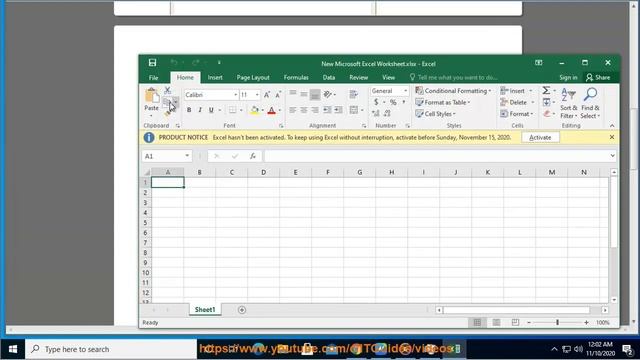This screenshot has width=640, height=360.
Task: Align text left
Action: pyautogui.click(x=293, y=110)
